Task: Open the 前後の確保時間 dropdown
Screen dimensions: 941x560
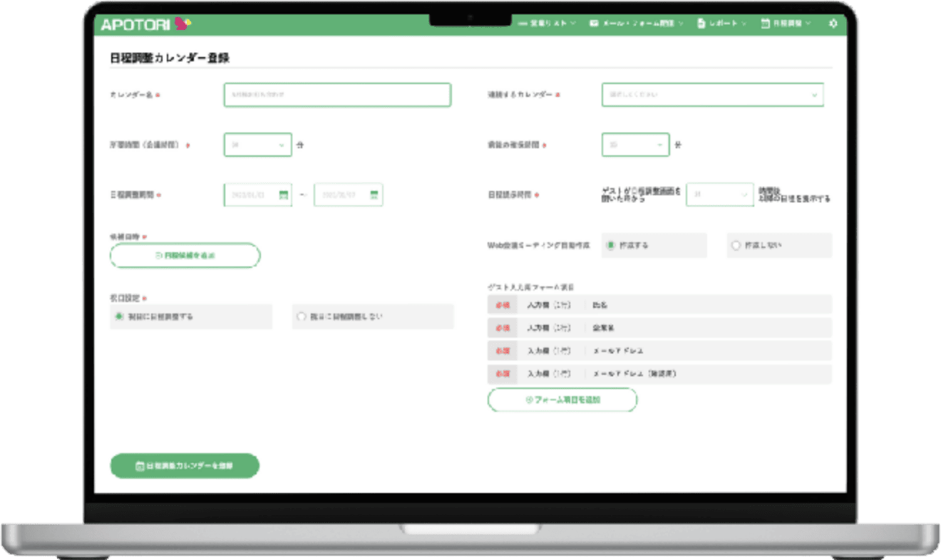Action: pos(635,145)
